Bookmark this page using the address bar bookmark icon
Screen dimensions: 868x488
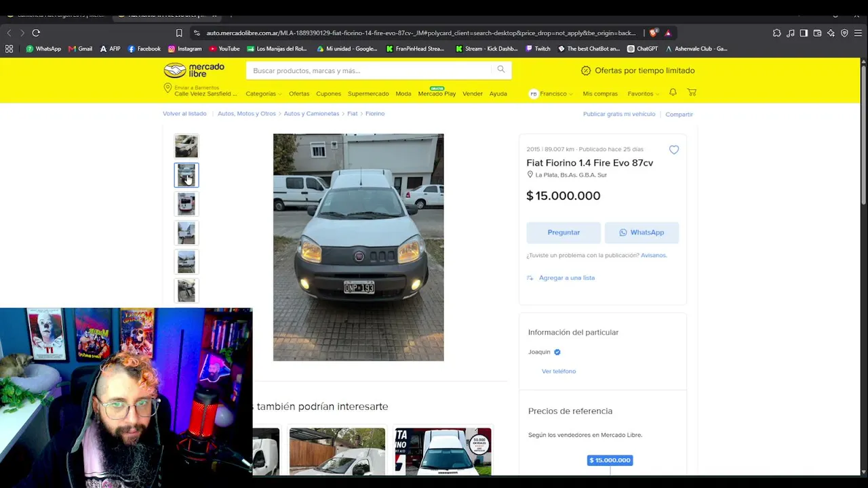pos(179,33)
